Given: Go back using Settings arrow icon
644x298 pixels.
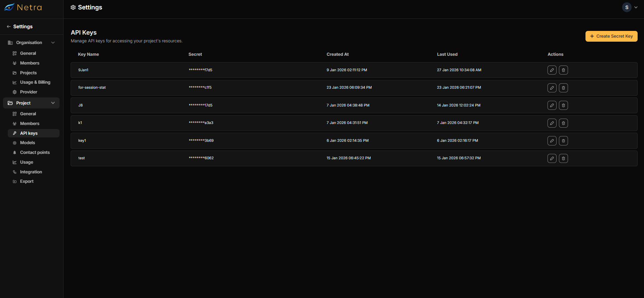Looking at the screenshot, I should (x=9, y=27).
